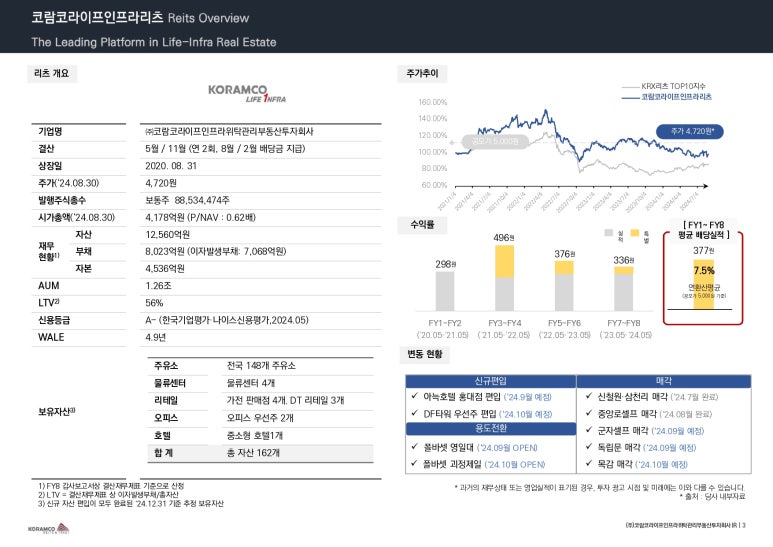The width and height of the screenshot is (773, 547).
Task: Click footnote 1) FY8 감사보고서상 결산재무제표
Action: pyautogui.click(x=111, y=486)
